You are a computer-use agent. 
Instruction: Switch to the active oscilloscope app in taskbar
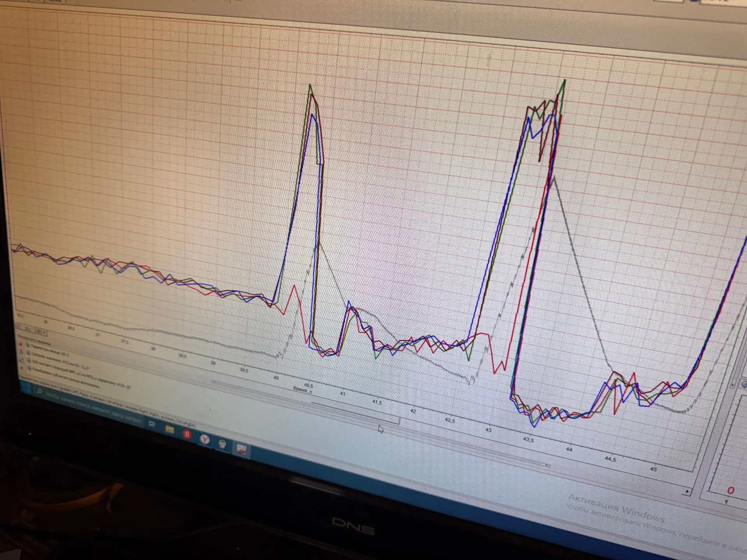pos(242,450)
